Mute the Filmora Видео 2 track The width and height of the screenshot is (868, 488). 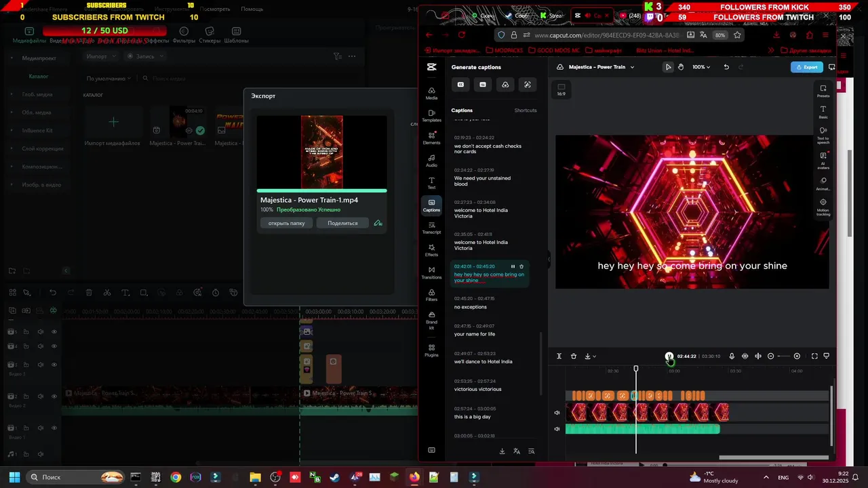point(41,396)
